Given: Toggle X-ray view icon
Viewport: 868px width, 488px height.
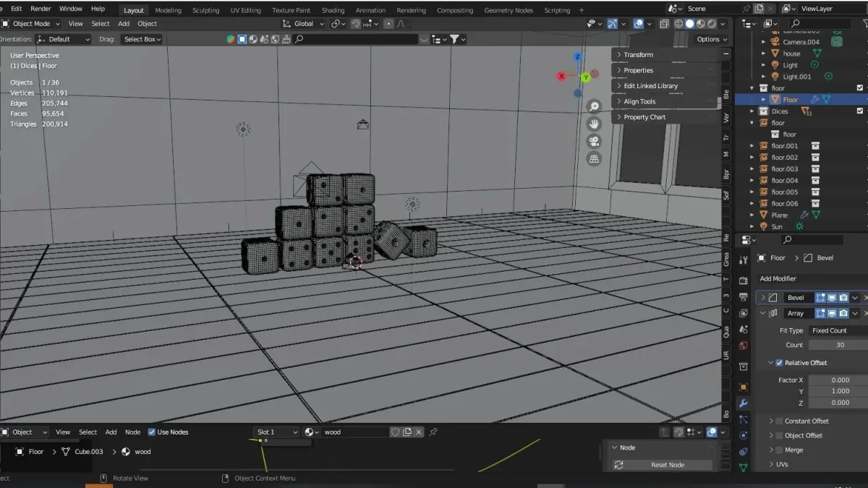Looking at the screenshot, I should [x=663, y=24].
